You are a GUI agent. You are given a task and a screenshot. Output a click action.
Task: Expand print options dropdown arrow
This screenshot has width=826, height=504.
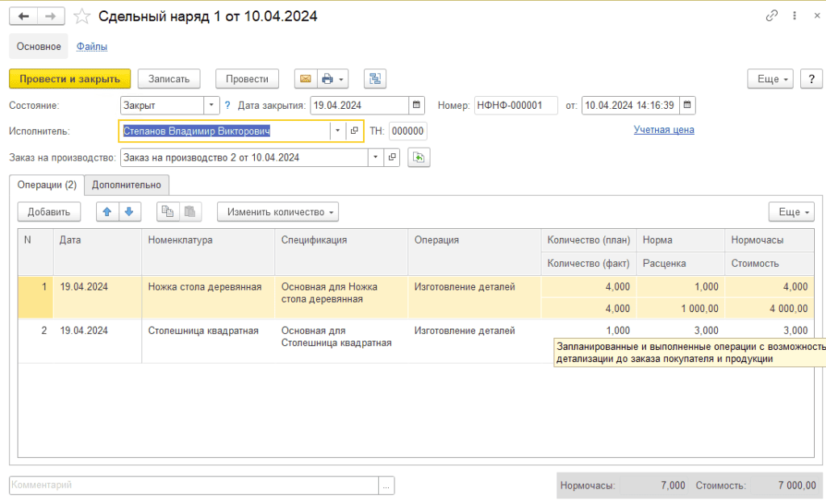(x=341, y=79)
